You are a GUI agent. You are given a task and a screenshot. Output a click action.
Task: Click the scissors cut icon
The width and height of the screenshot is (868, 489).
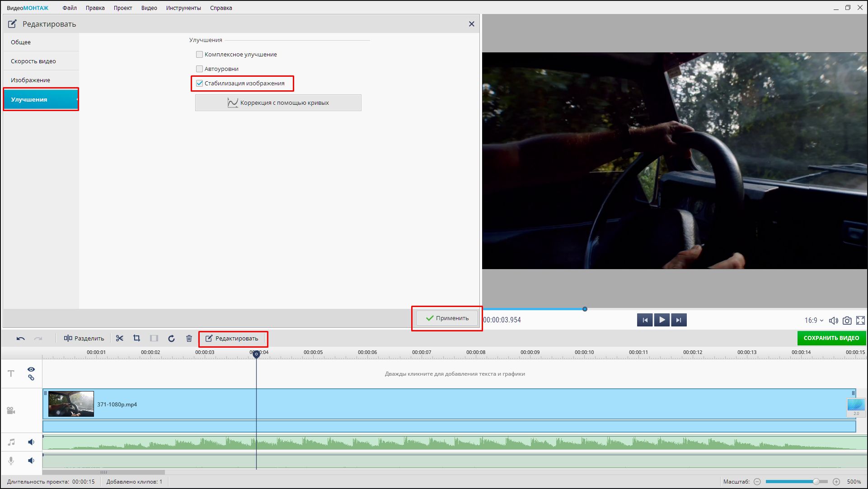click(120, 338)
